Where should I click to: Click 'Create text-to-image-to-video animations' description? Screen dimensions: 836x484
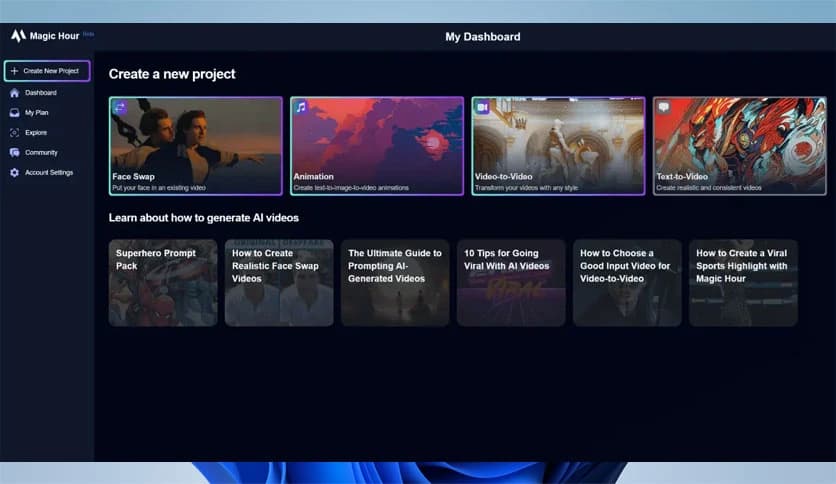[351, 188]
